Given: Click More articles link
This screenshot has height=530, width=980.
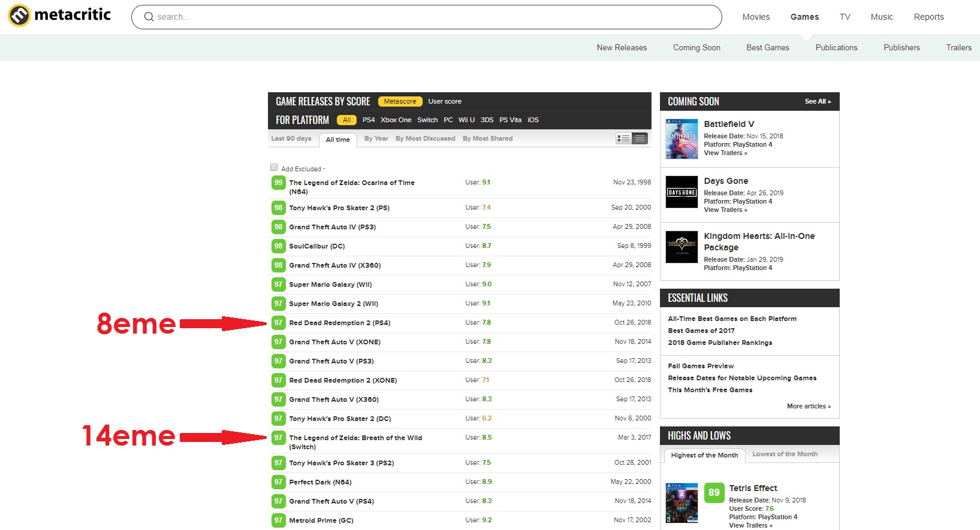Looking at the screenshot, I should (x=809, y=407).
